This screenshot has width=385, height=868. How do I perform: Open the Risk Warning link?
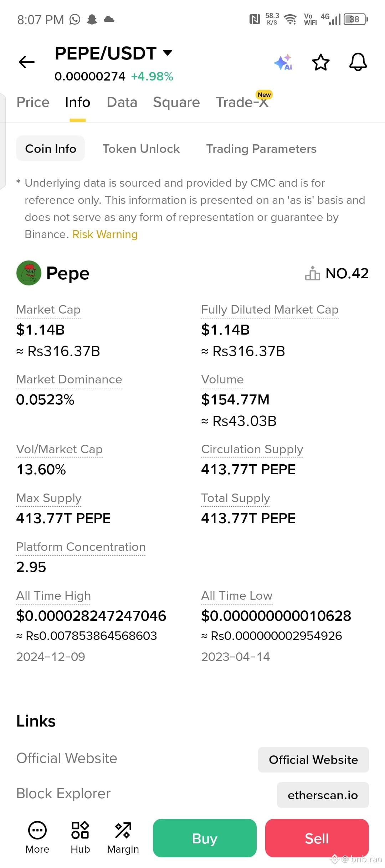(x=105, y=234)
